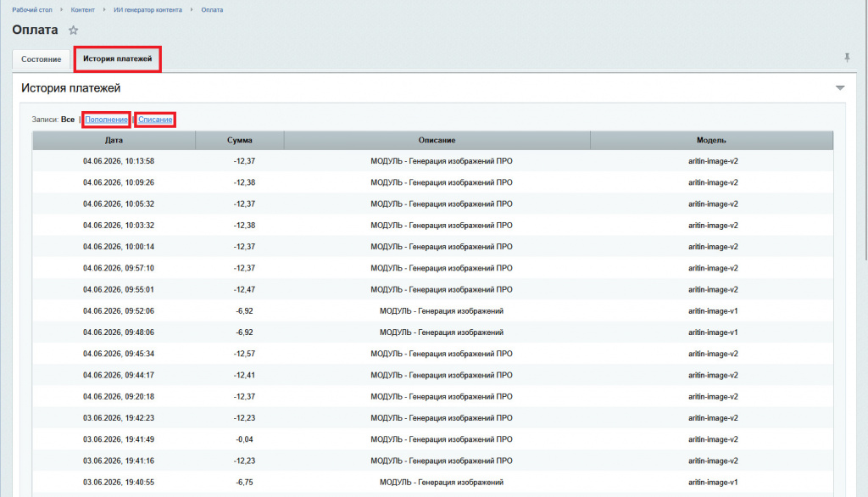This screenshot has width=868, height=497.
Task: Select date 04.06.2026, 10:09:26
Action: (119, 183)
